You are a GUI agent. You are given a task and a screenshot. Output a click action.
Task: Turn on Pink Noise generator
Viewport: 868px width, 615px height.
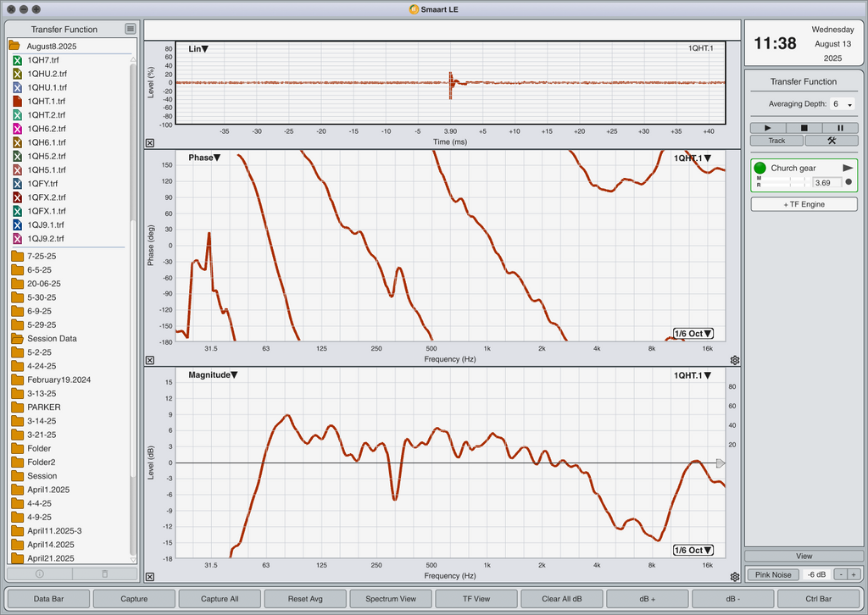point(771,575)
